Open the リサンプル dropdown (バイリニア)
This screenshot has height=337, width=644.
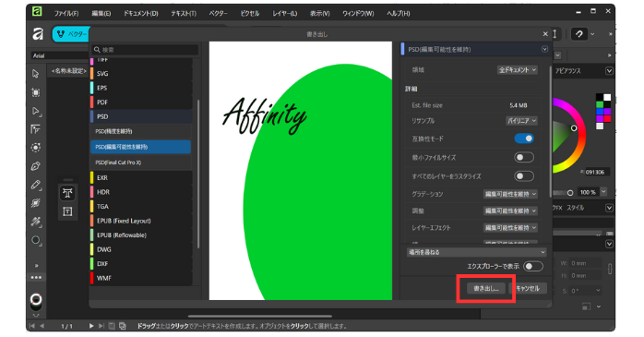point(521,121)
